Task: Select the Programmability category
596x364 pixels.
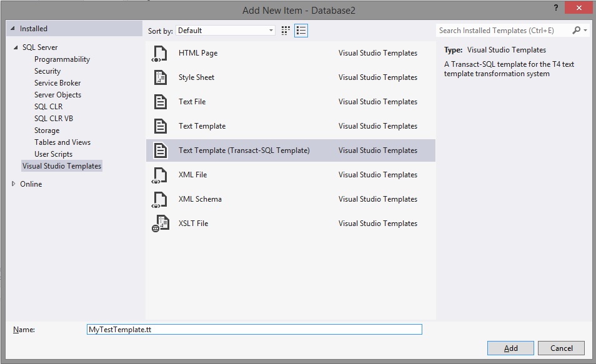Action: click(x=62, y=59)
